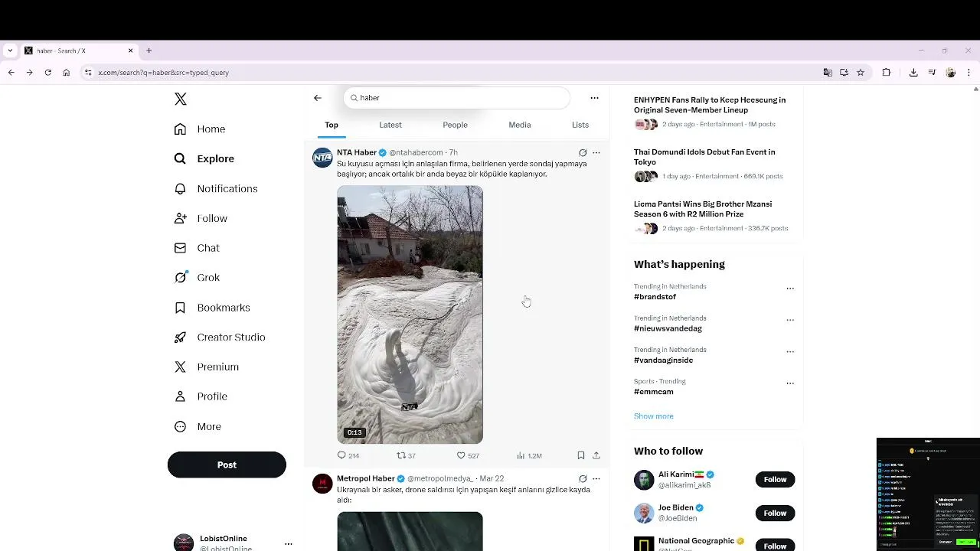Repost NTA Haber post (37)
The image size is (980, 551).
click(406, 455)
